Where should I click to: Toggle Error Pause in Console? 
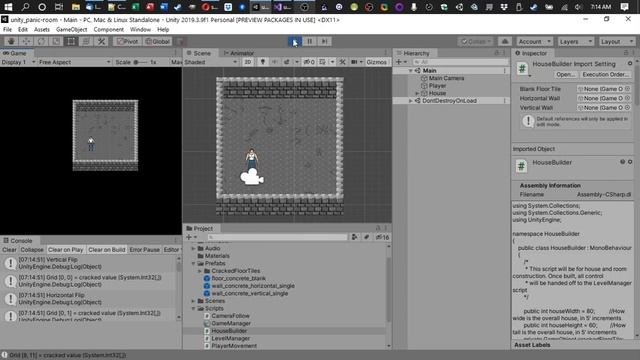[x=144, y=250]
